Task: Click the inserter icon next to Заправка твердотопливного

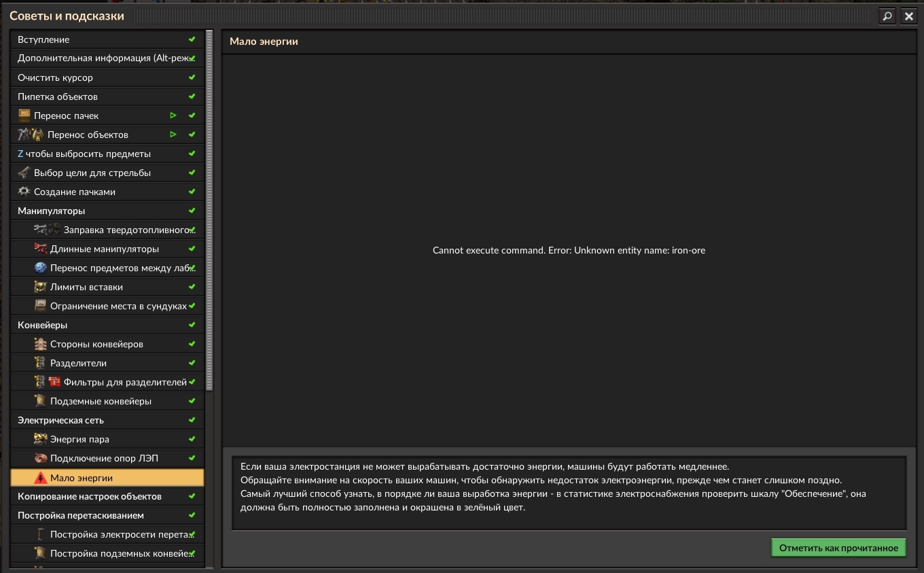Action: pos(48,230)
